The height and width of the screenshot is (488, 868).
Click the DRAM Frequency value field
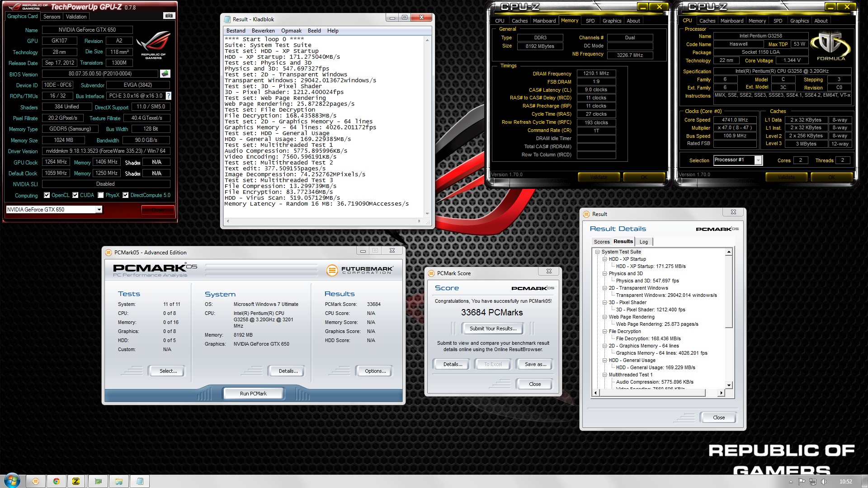pos(596,73)
